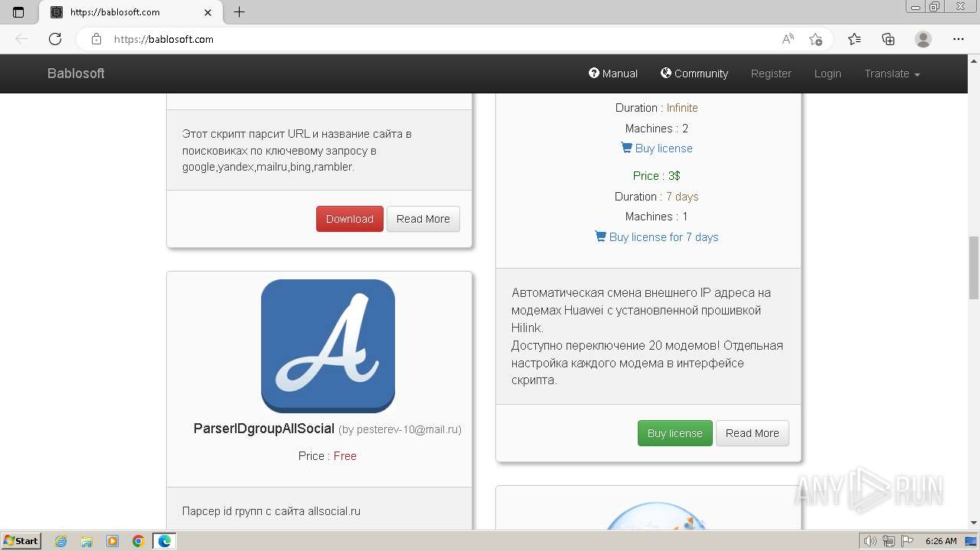Click the taskbar clock showing 6:26 AM
This screenshot has height=551, width=980.
tap(941, 541)
